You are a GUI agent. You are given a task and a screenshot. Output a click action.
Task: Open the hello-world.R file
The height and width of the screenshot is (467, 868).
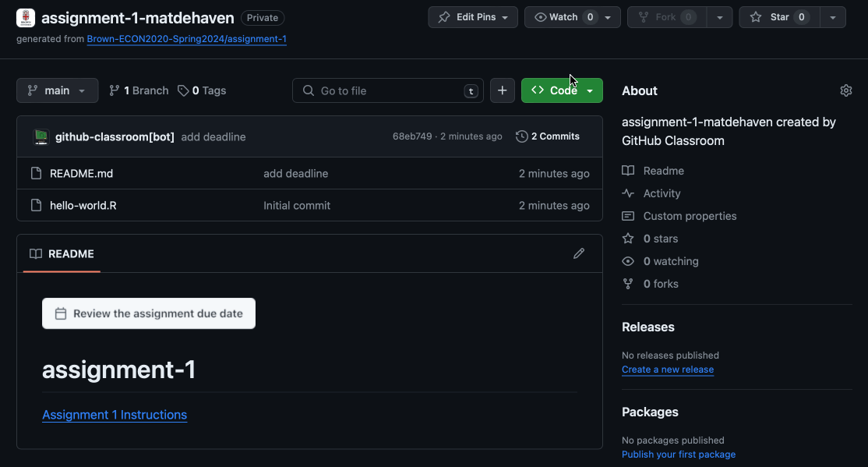(83, 206)
